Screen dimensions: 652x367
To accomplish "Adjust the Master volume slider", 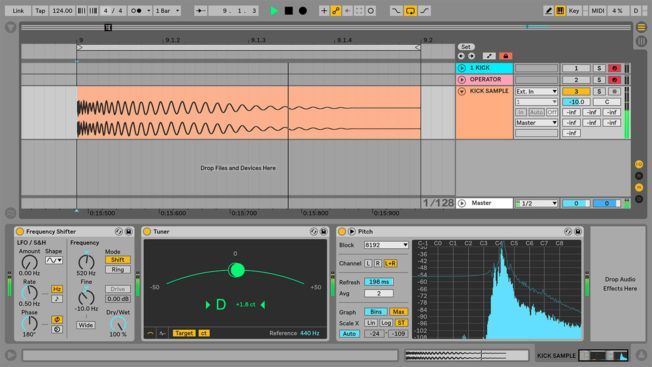I will (x=576, y=203).
